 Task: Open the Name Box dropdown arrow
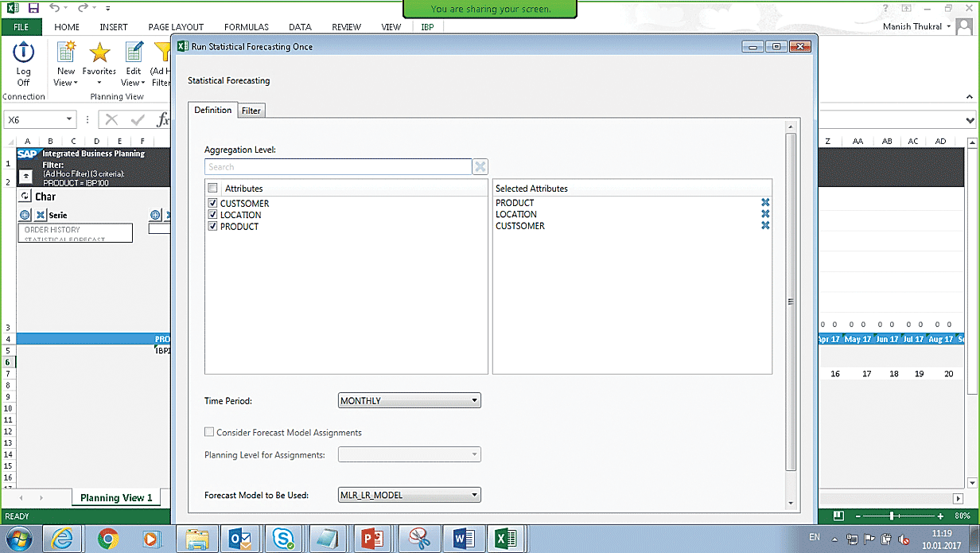69,120
